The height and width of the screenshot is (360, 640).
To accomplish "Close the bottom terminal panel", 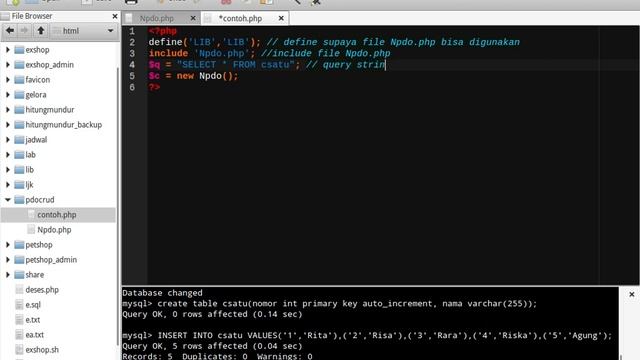I will tap(631, 294).
